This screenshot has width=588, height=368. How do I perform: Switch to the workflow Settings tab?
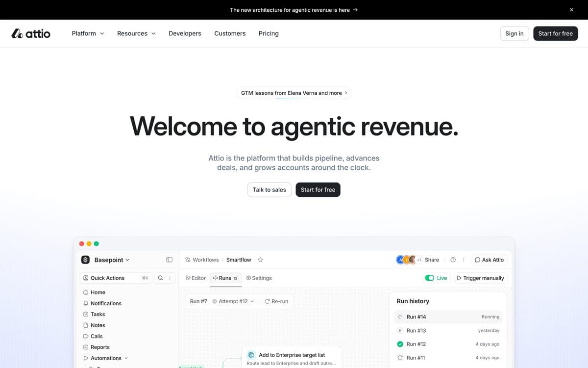click(x=259, y=278)
